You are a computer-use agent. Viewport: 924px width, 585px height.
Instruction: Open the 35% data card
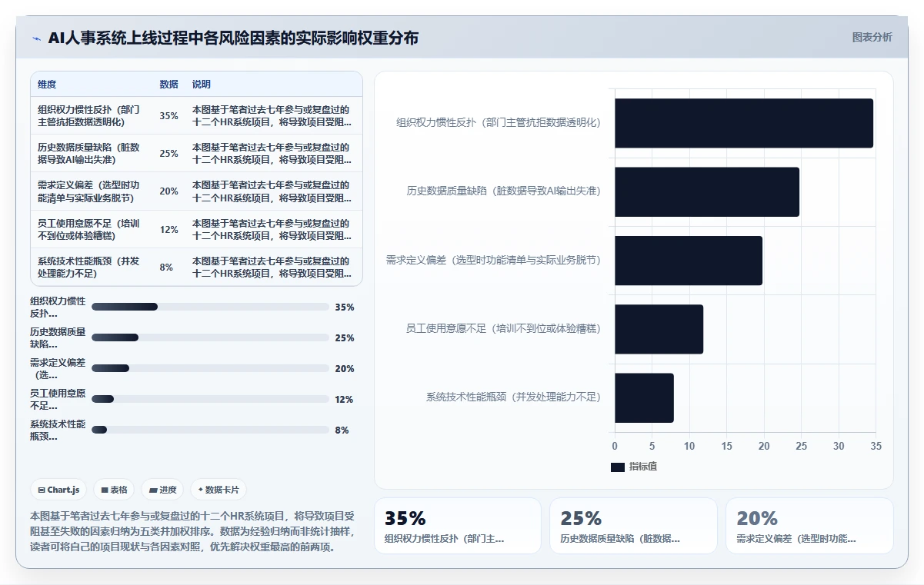coord(458,526)
